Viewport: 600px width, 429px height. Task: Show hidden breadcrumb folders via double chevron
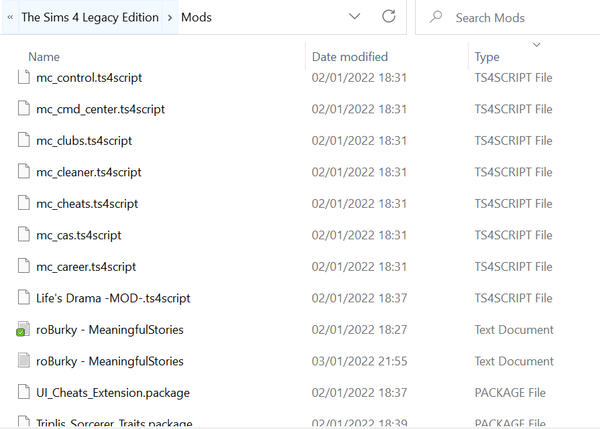click(x=10, y=17)
